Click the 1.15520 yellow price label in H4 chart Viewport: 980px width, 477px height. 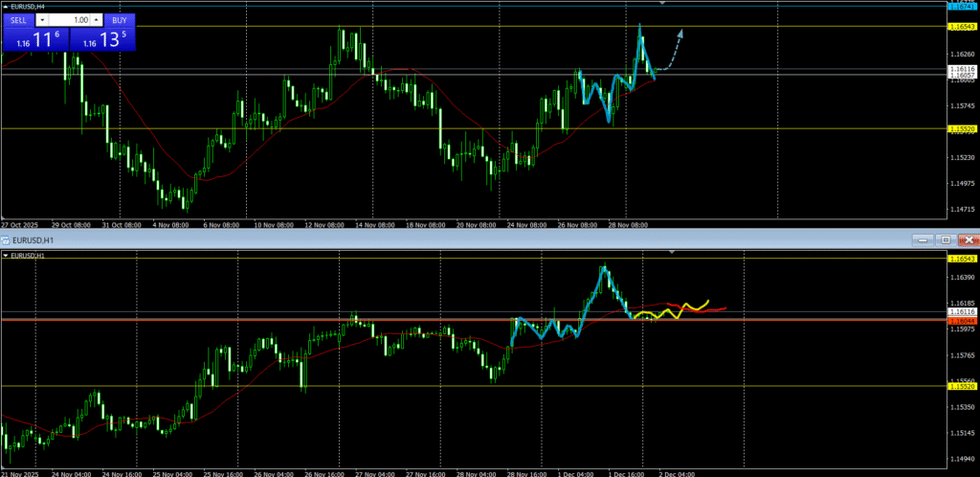click(x=962, y=128)
